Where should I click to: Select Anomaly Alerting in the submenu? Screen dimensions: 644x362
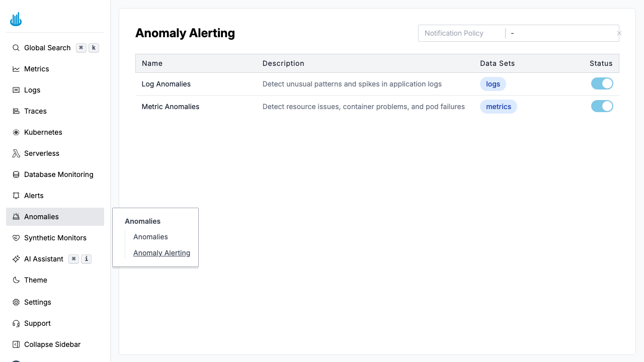click(162, 253)
